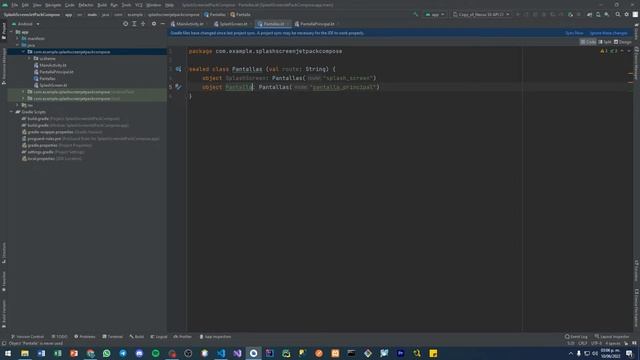Expand the ui.theme package

click(29, 58)
